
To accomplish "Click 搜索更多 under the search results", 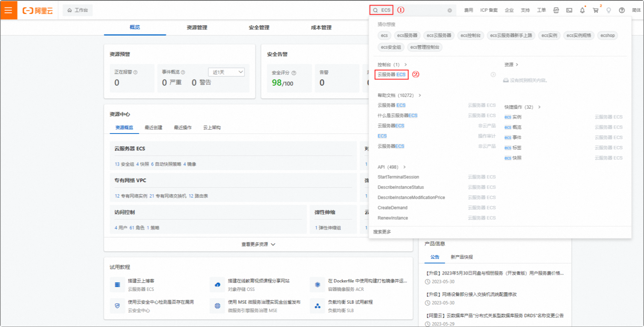I will (x=382, y=232).
